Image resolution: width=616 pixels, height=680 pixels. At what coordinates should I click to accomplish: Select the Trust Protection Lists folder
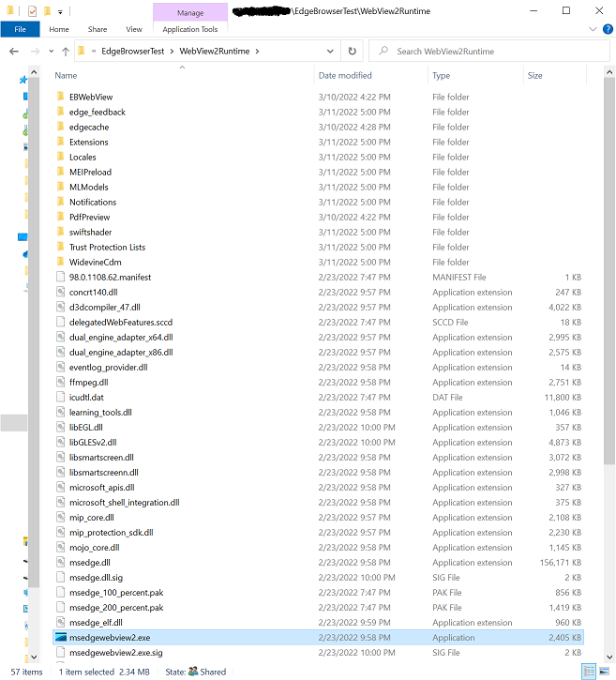pyautogui.click(x=107, y=248)
